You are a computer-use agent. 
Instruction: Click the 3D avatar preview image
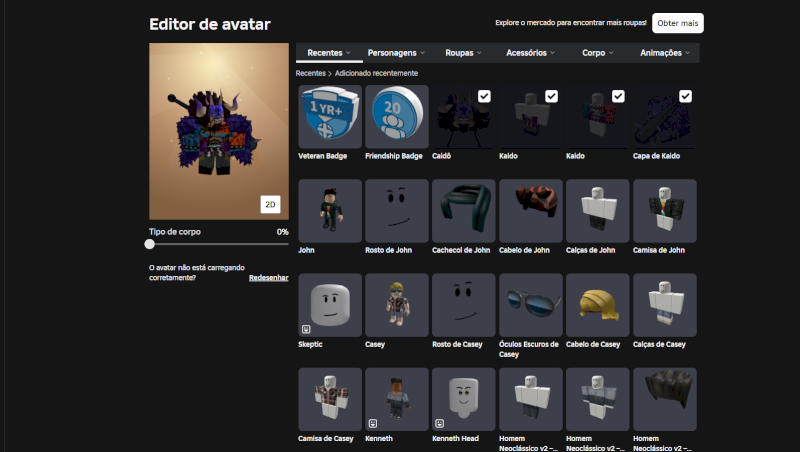pos(219,131)
